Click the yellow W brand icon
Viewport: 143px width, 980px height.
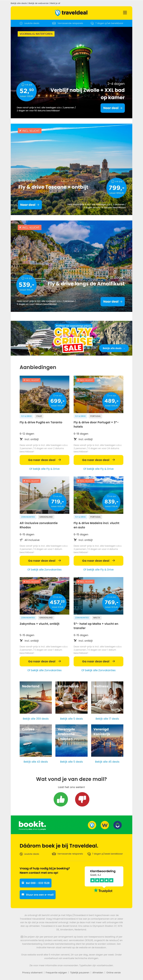pos(105,825)
